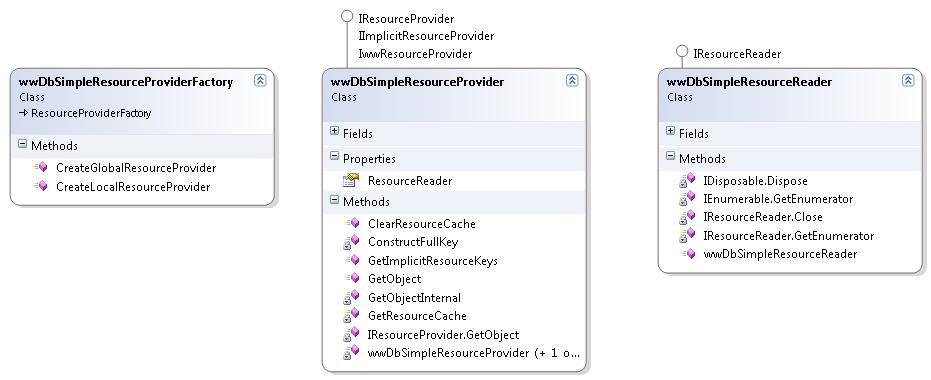This screenshot has height=380, width=931.
Task: Click the wwDbSimpleResourceReader constructor icon
Action: [x=688, y=254]
